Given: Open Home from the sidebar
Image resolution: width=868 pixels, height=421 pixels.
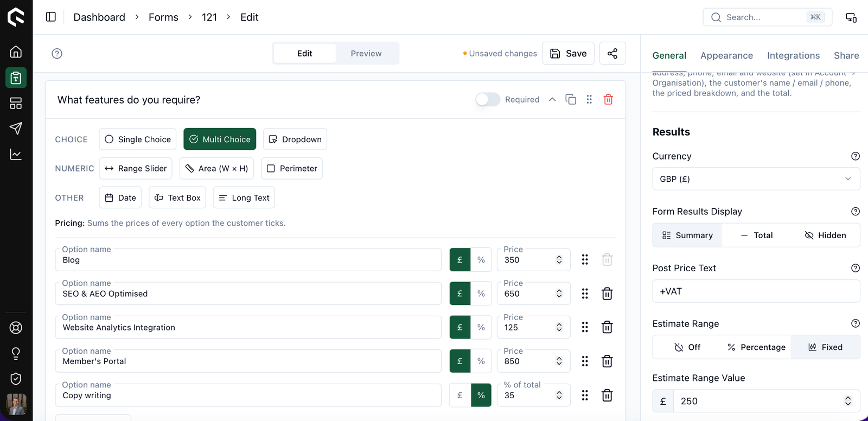Looking at the screenshot, I should (16, 52).
